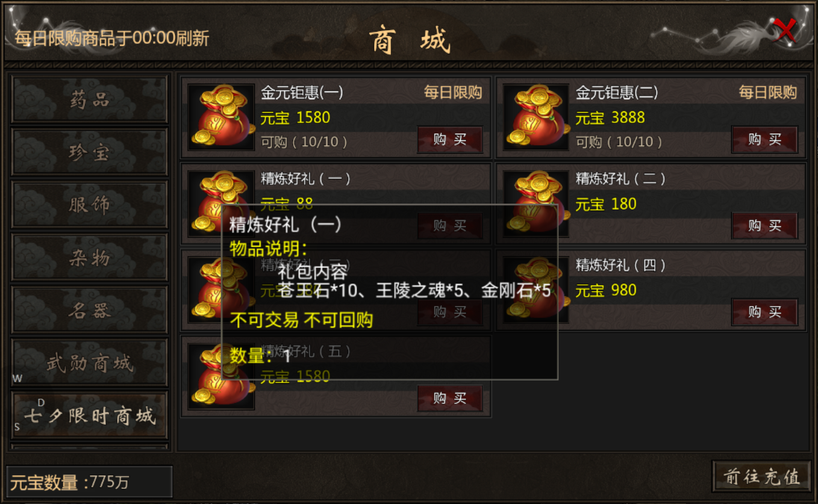Purchase 精炼好礼(四) priced 980 元宝
818x504 pixels.
pyautogui.click(x=765, y=312)
